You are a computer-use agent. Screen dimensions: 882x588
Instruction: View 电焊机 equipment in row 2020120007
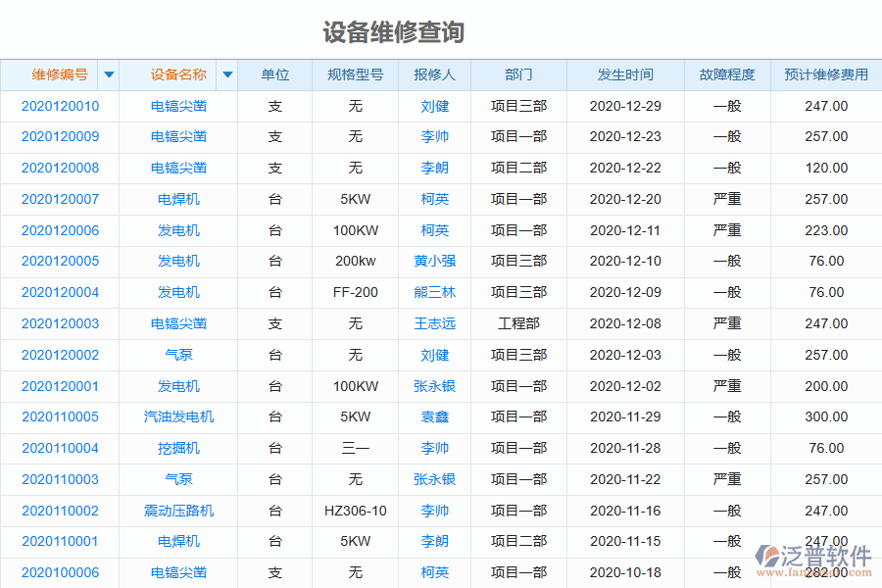point(178,199)
